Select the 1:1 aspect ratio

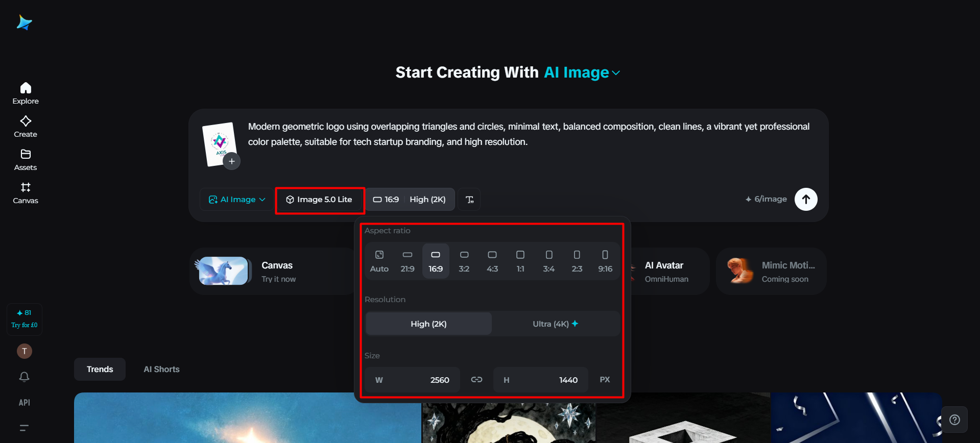click(x=520, y=261)
